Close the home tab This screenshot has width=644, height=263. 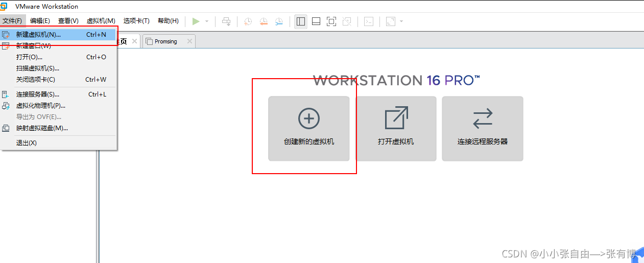click(x=134, y=41)
